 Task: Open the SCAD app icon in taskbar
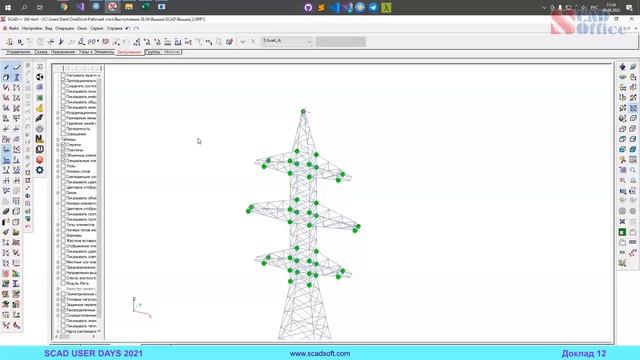pos(113,7)
